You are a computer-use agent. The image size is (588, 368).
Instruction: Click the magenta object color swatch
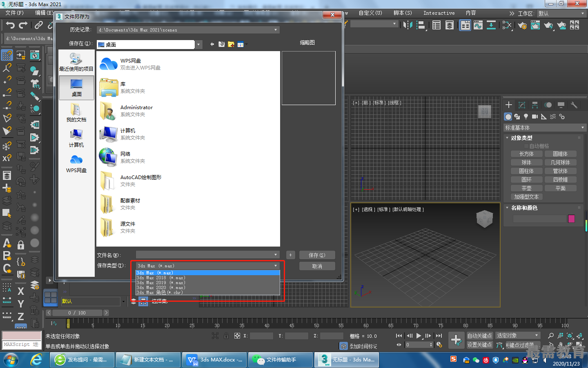coord(571,219)
